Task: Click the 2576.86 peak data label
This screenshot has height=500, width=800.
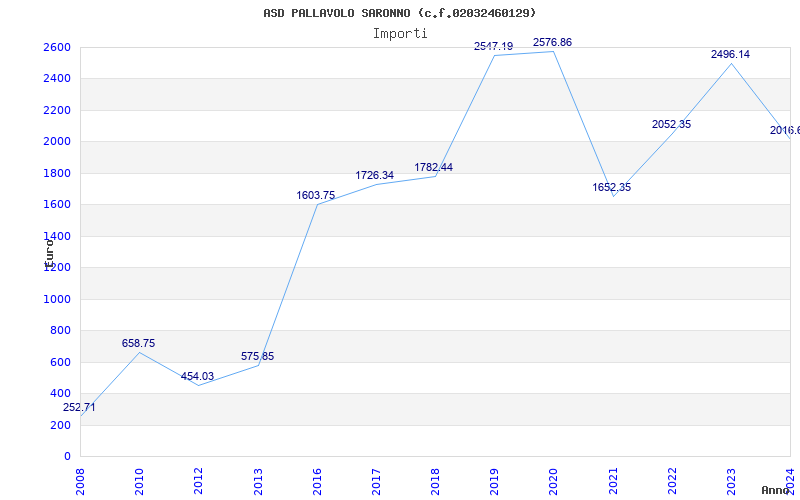Action: (x=553, y=42)
